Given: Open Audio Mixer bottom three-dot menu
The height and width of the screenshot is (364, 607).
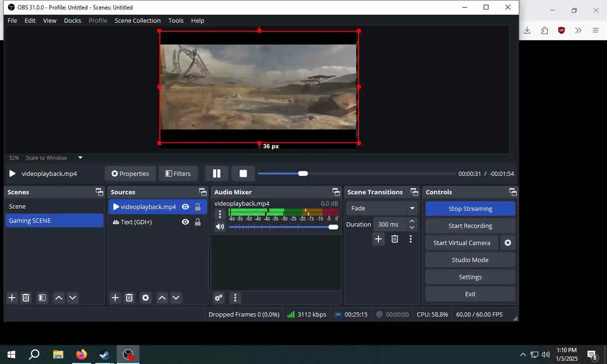Looking at the screenshot, I should point(235,298).
